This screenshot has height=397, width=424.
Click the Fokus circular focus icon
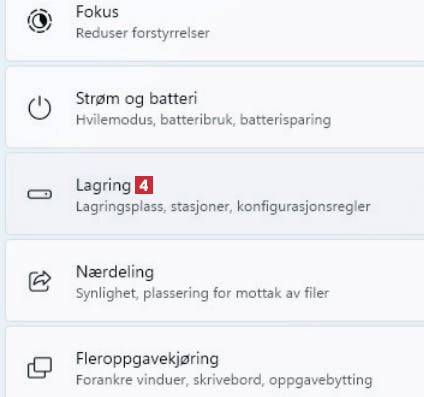click(x=39, y=21)
